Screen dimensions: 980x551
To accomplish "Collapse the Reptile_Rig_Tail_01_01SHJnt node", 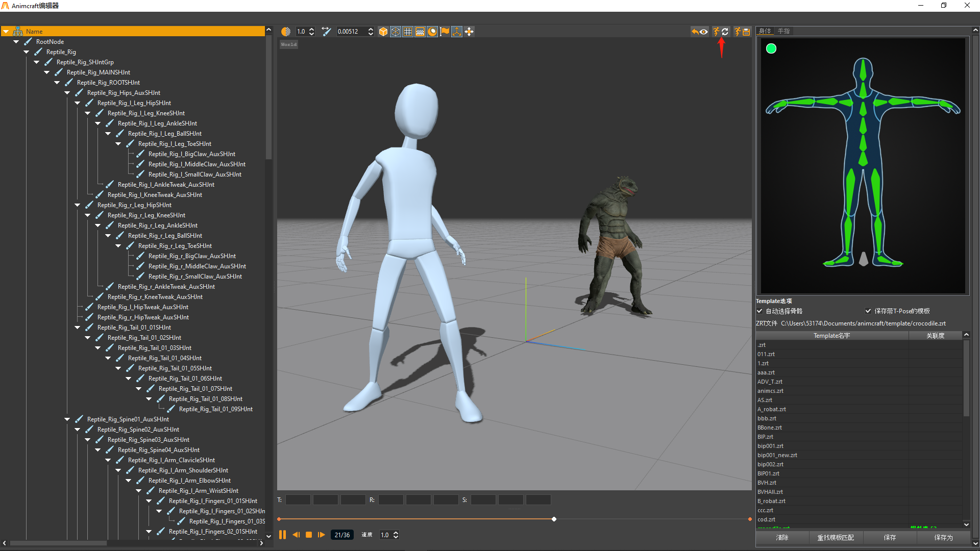I will click(x=78, y=328).
